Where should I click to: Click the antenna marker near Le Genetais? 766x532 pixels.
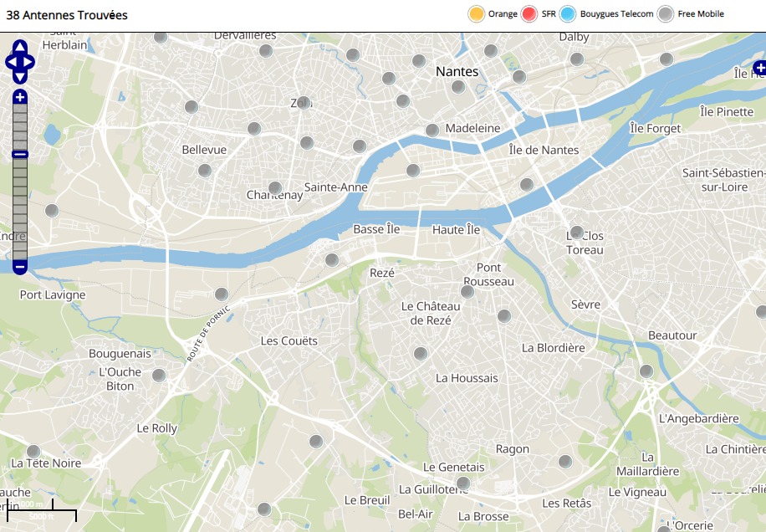click(x=462, y=483)
